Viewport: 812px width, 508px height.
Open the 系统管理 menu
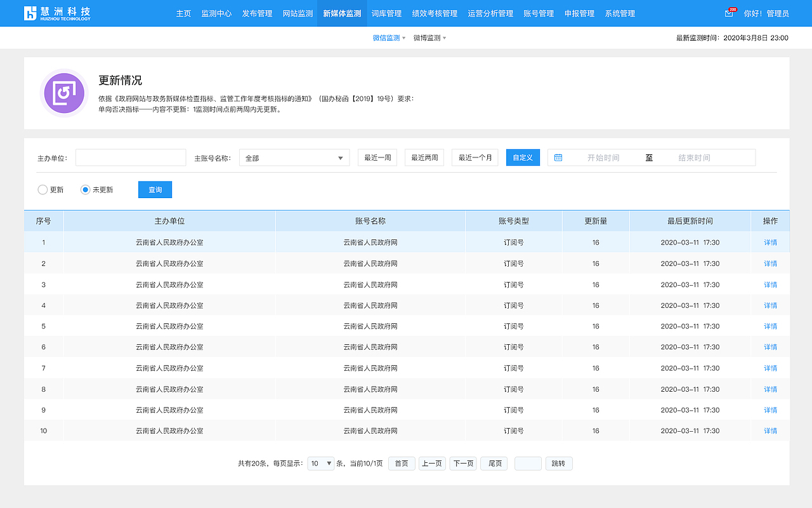[619, 13]
